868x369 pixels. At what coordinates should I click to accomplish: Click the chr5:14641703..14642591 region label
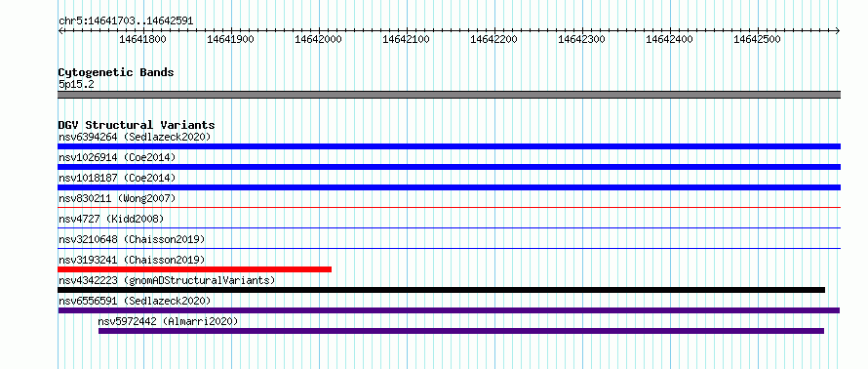tap(126, 21)
